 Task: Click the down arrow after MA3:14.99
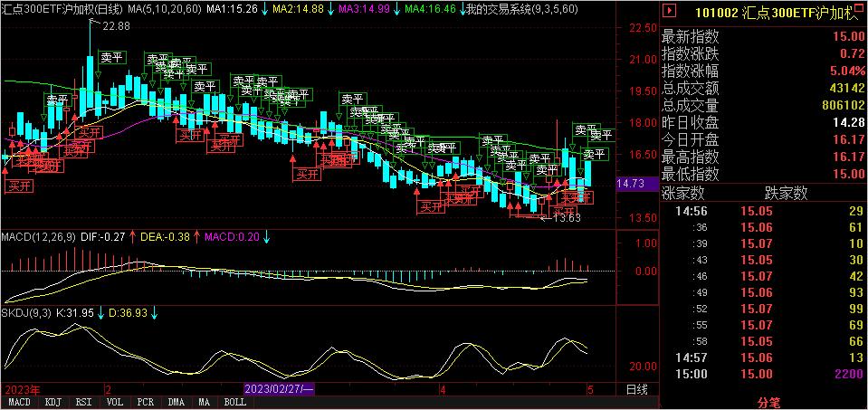[397, 9]
